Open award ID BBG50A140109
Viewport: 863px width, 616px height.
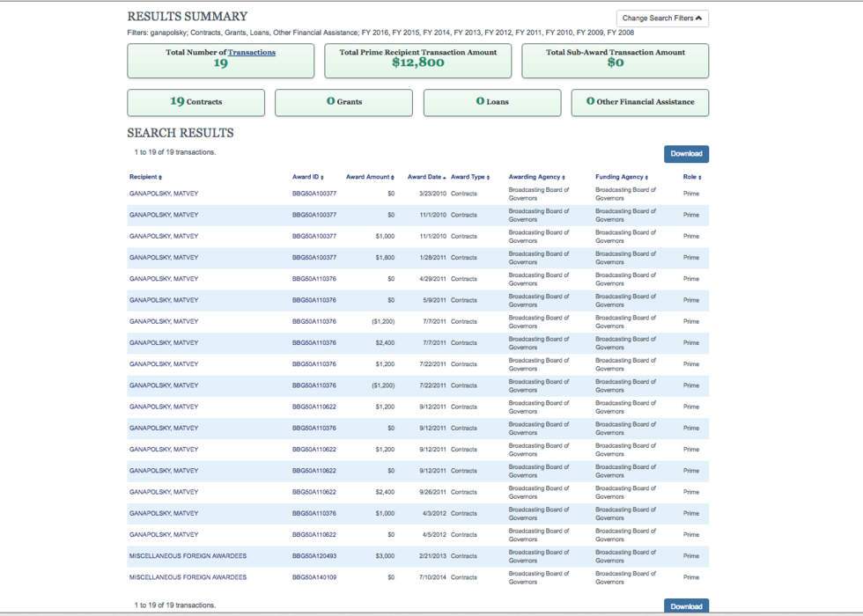coord(313,577)
